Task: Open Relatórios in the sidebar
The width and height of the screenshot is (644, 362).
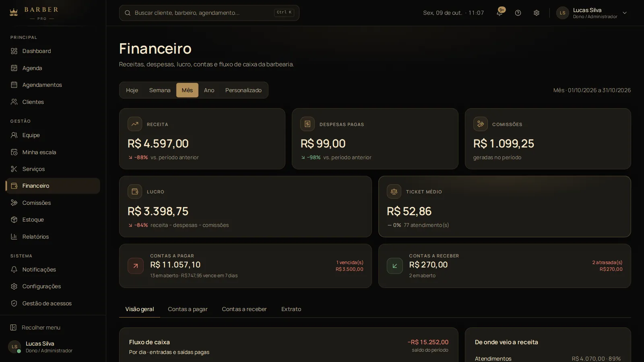Action: coord(53,237)
